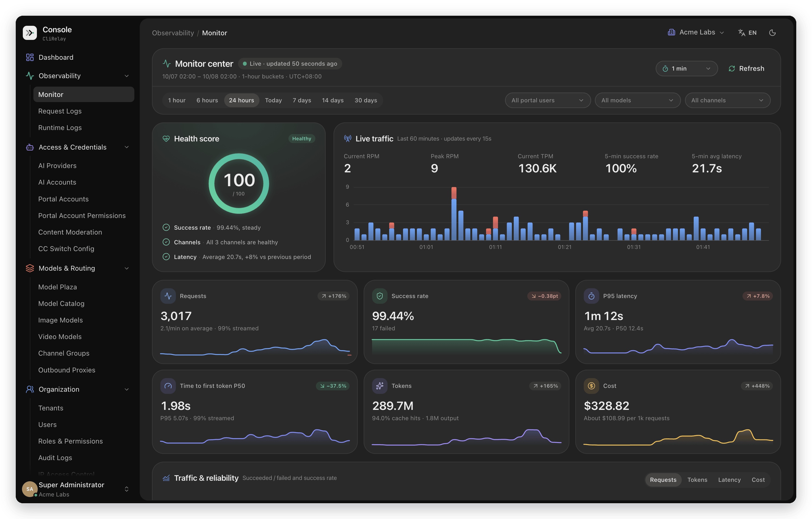Viewport: 812px width, 519px height.
Task: Click the Access & Credentials robot icon
Action: 30,147
